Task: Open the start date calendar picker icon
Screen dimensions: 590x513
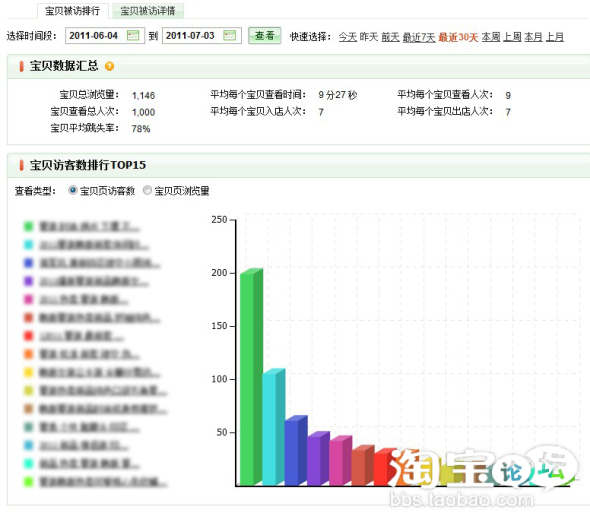Action: [133, 35]
